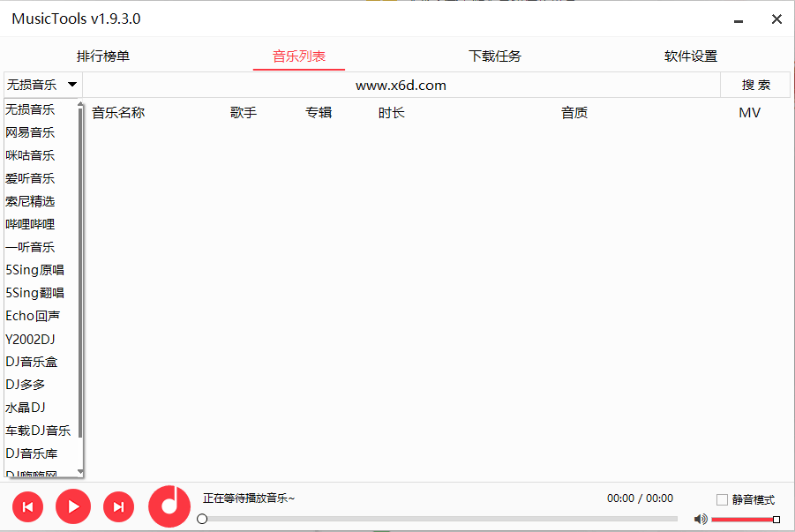Select the Echo回声 source
795x532 pixels.
(34, 315)
